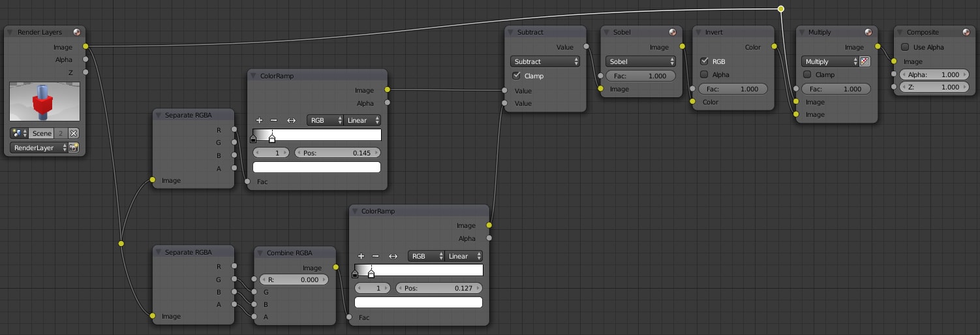Open Linear interpolation dropdown, upper ColorRamp

363,120
